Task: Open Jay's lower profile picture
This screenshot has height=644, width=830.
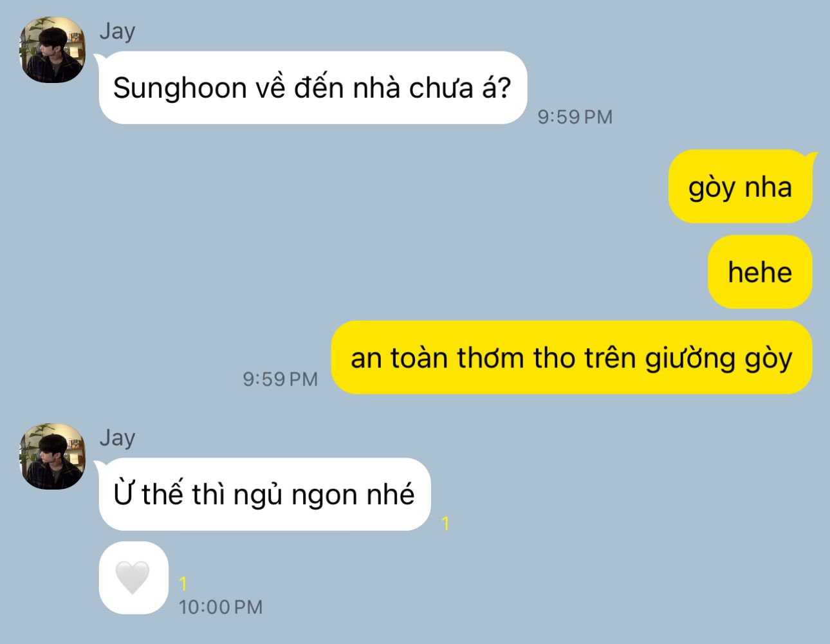Action: coord(53,457)
